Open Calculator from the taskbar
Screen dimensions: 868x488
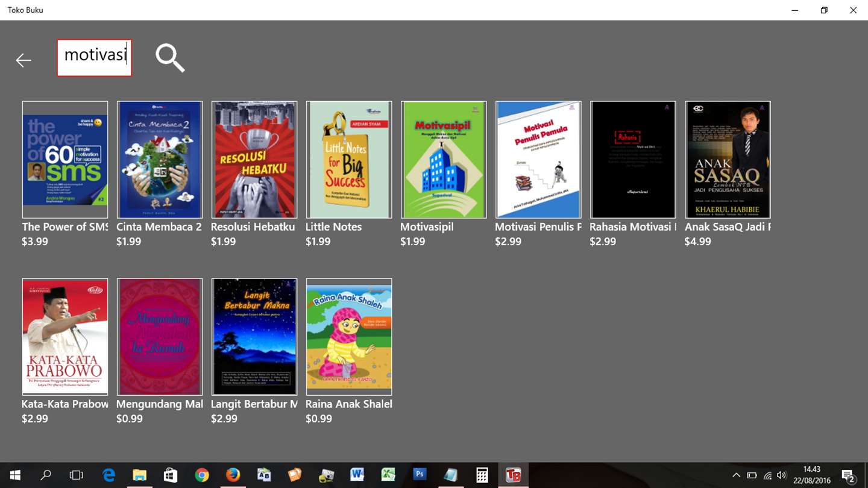tap(482, 475)
